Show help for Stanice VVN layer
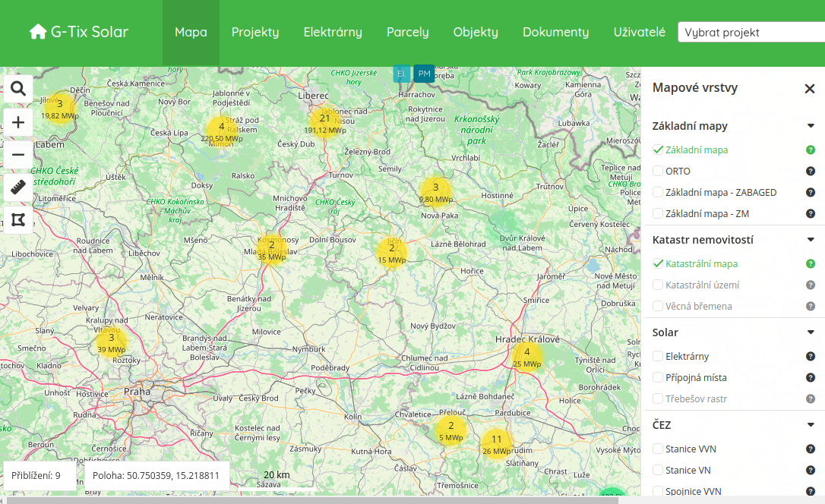 [x=811, y=449]
